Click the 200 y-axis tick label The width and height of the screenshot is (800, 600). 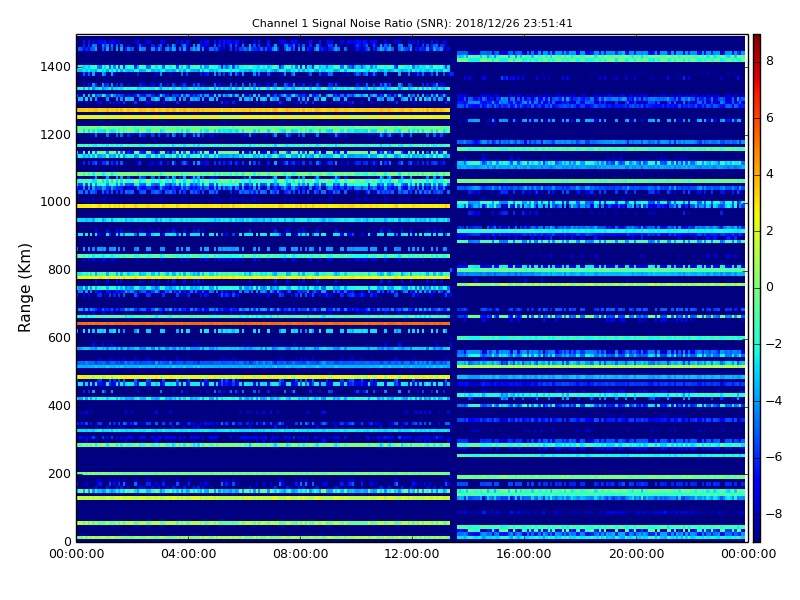pos(60,473)
